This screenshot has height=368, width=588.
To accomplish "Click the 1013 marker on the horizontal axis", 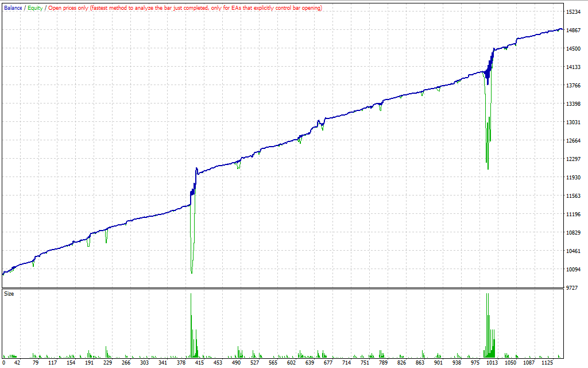I will pos(492,363).
